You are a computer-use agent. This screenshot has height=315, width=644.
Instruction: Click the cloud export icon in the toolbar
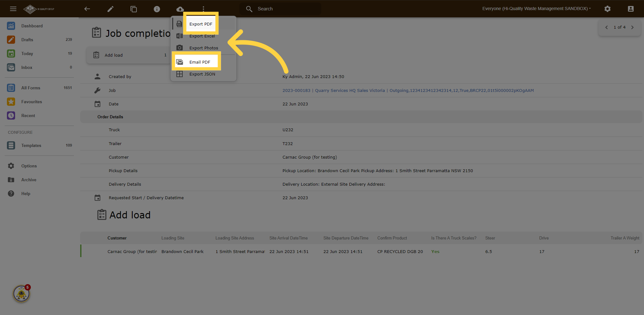click(180, 9)
